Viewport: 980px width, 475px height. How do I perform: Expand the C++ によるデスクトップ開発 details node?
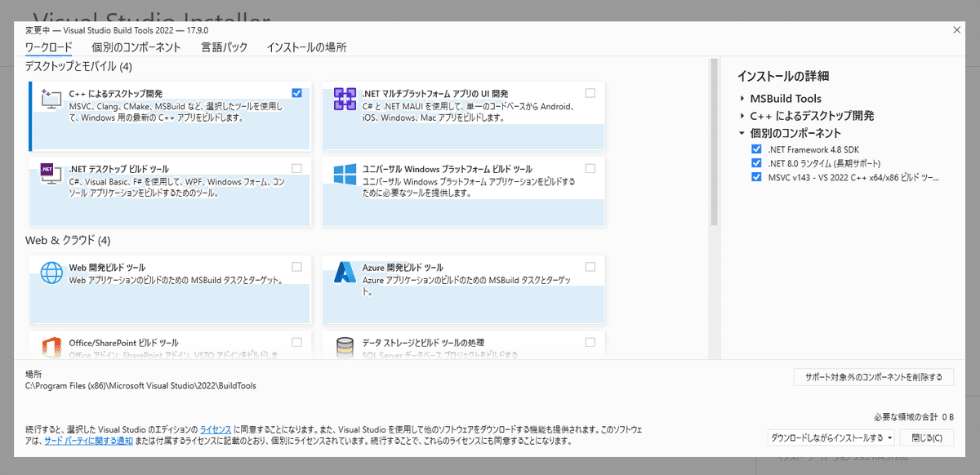(x=742, y=116)
